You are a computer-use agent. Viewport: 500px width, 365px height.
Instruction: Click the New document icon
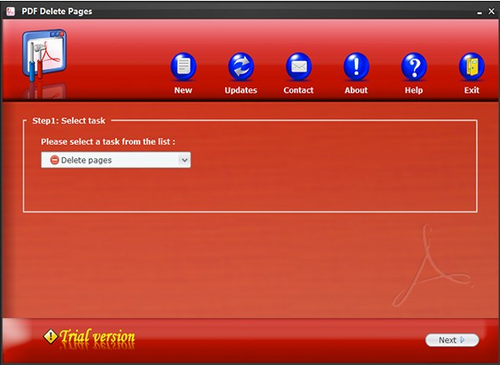[x=183, y=66]
